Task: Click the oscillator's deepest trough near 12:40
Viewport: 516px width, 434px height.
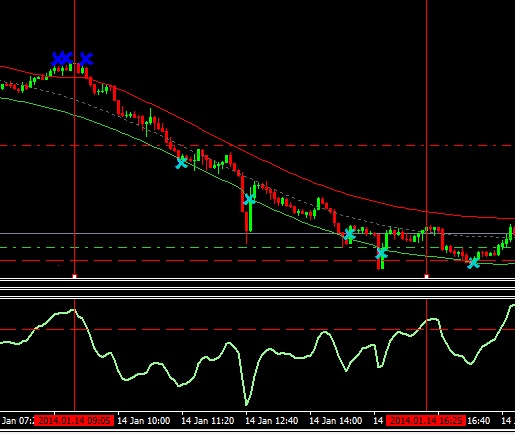Action: [247, 404]
